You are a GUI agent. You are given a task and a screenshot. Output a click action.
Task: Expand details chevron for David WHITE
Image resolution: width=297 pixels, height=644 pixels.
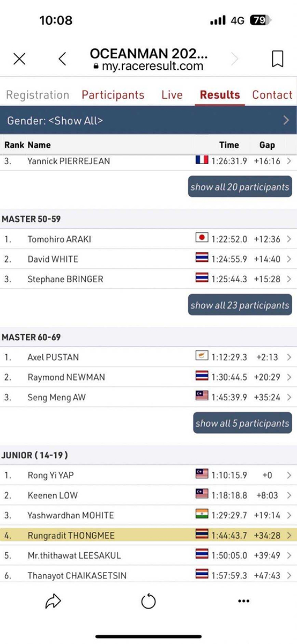[289, 259]
